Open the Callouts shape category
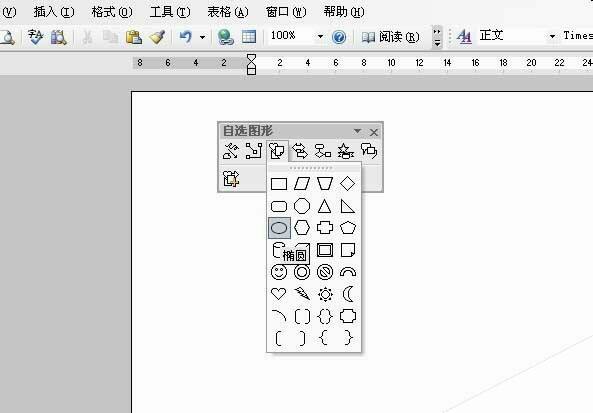593x413 pixels. 369,151
